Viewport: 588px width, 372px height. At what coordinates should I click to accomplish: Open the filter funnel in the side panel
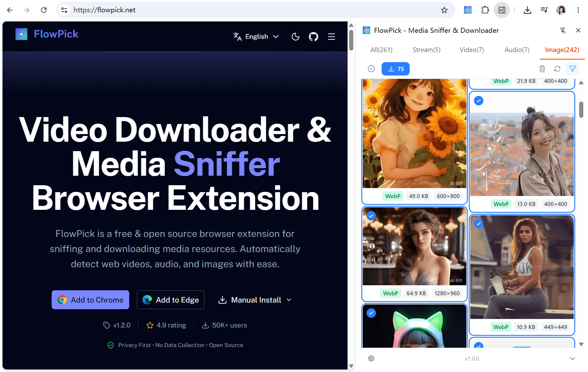[x=573, y=69]
